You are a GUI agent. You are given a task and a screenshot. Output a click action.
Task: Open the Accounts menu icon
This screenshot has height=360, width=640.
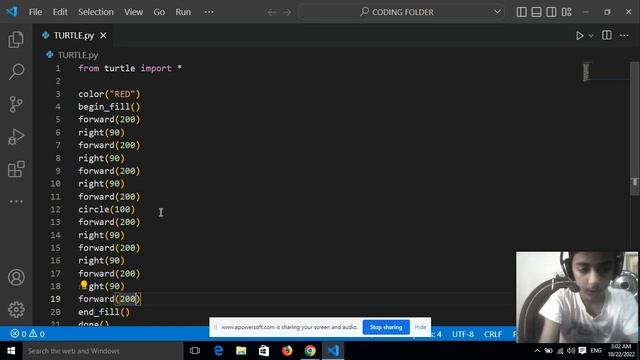point(16,278)
